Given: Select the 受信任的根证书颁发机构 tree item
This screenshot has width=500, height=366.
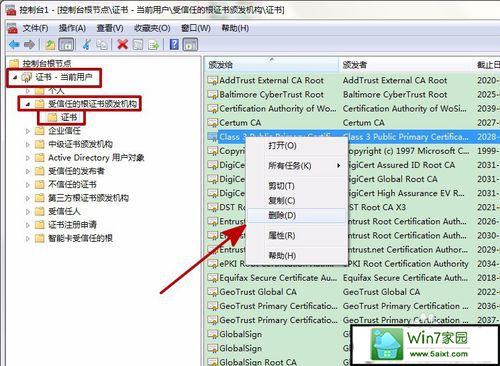Looking at the screenshot, I should point(92,104).
